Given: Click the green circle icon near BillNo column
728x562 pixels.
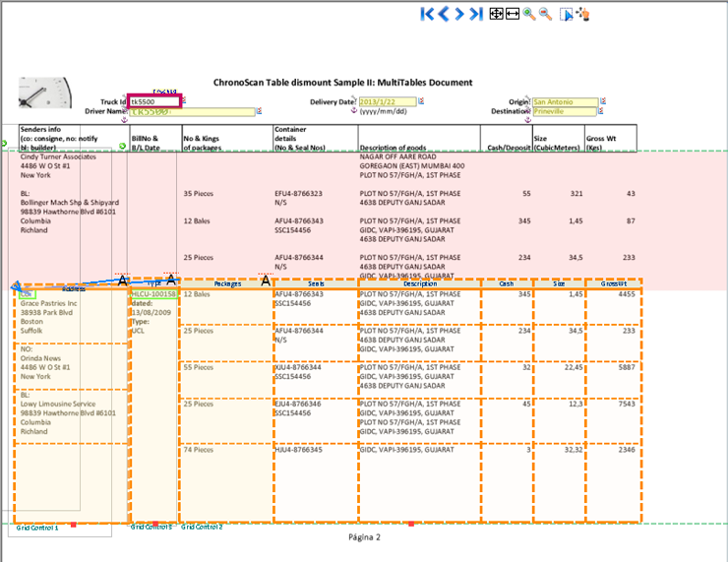Looking at the screenshot, I should click(x=123, y=146).
